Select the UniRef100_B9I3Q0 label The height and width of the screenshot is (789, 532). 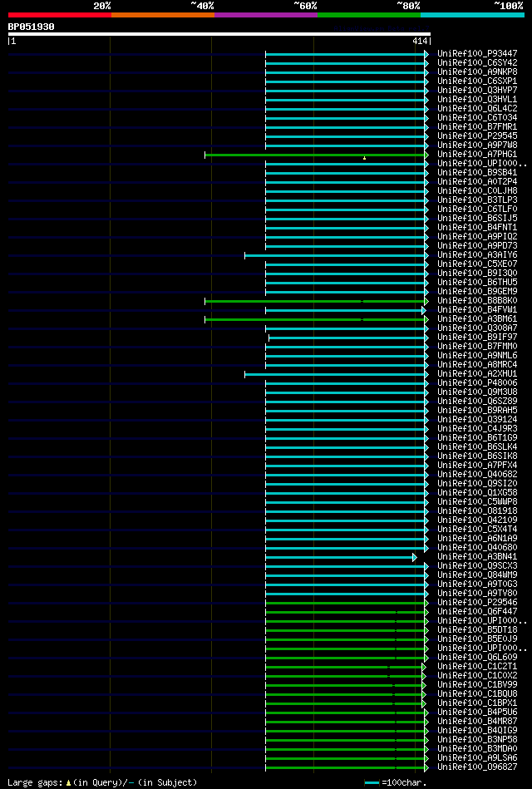tap(477, 274)
